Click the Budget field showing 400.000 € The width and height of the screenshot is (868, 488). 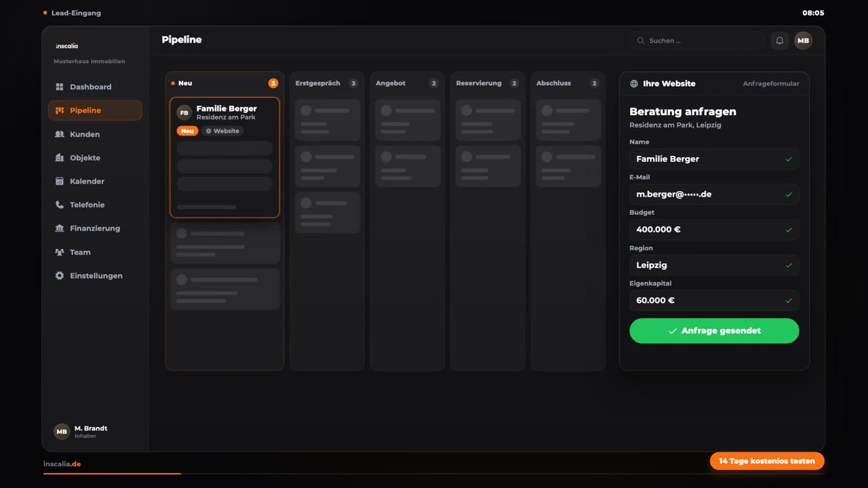pos(714,229)
